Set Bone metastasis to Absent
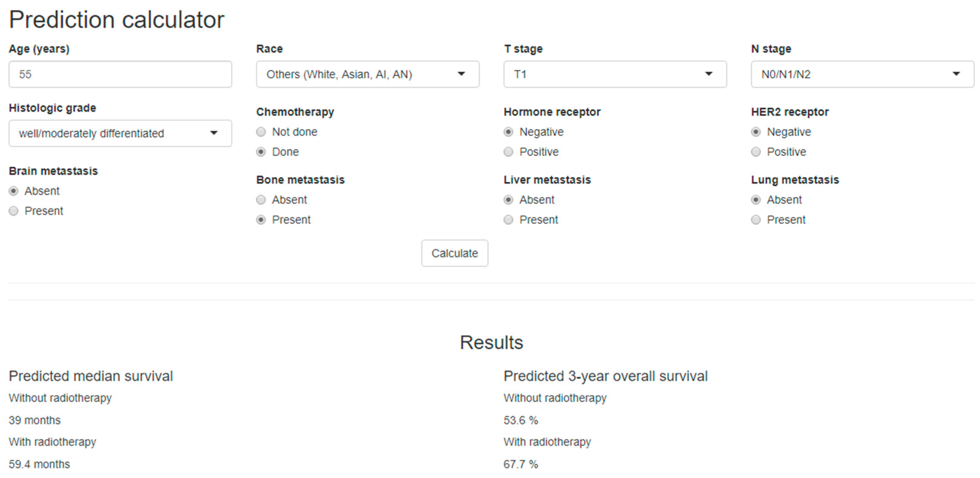This screenshot has width=980, height=478. pyautogui.click(x=261, y=200)
